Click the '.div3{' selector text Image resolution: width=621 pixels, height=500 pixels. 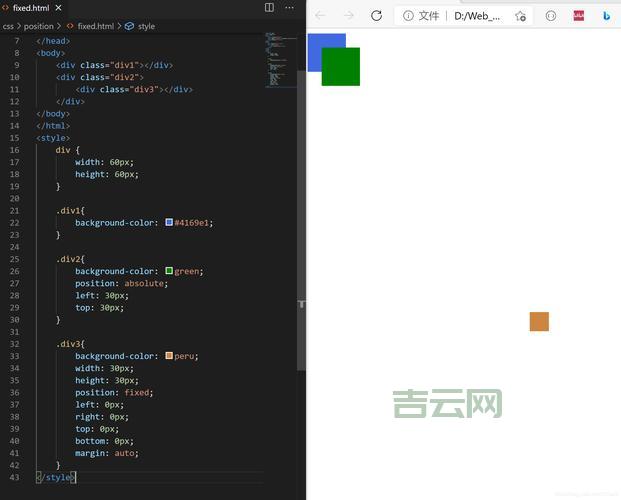[x=70, y=344]
